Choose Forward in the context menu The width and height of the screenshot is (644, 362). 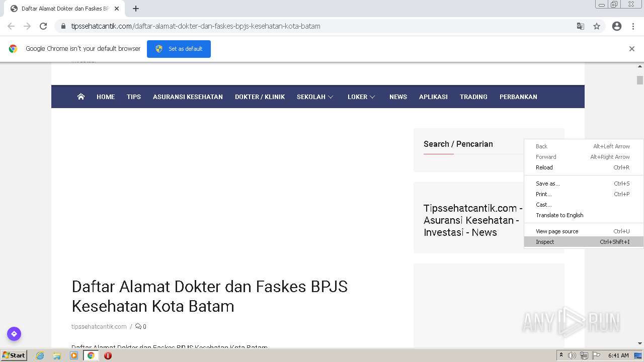pyautogui.click(x=584, y=157)
